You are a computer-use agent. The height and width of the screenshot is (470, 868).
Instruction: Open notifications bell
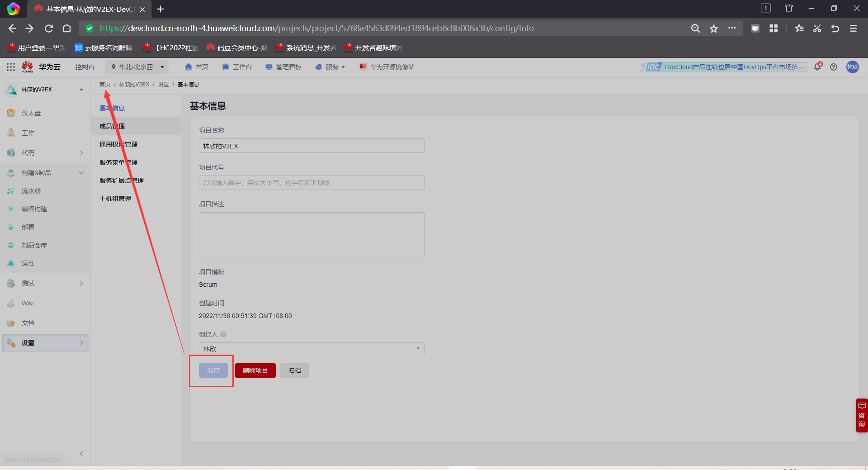pyautogui.click(x=817, y=67)
